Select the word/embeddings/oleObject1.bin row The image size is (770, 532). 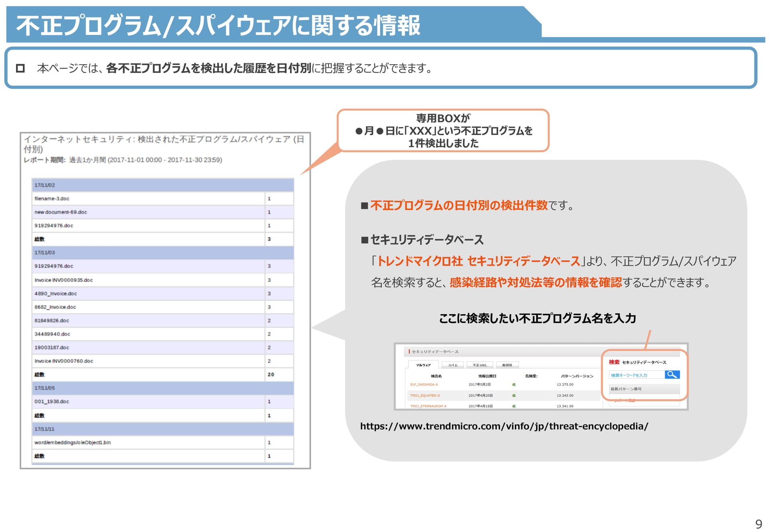tap(163, 443)
